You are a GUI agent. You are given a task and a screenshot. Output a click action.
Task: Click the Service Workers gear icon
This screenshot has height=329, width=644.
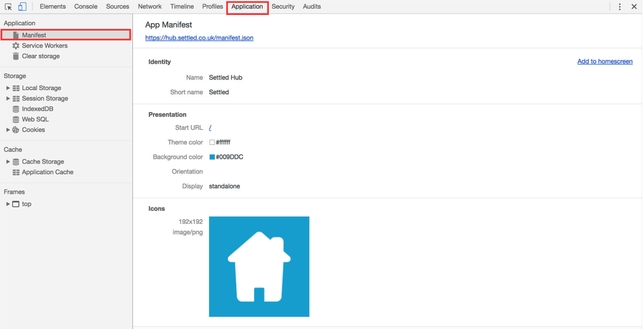(16, 46)
